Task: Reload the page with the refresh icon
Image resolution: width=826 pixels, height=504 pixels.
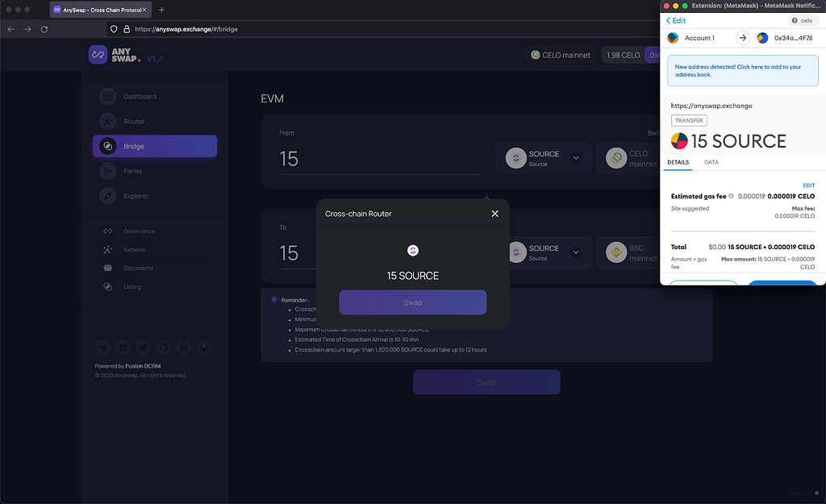Action: pyautogui.click(x=44, y=29)
